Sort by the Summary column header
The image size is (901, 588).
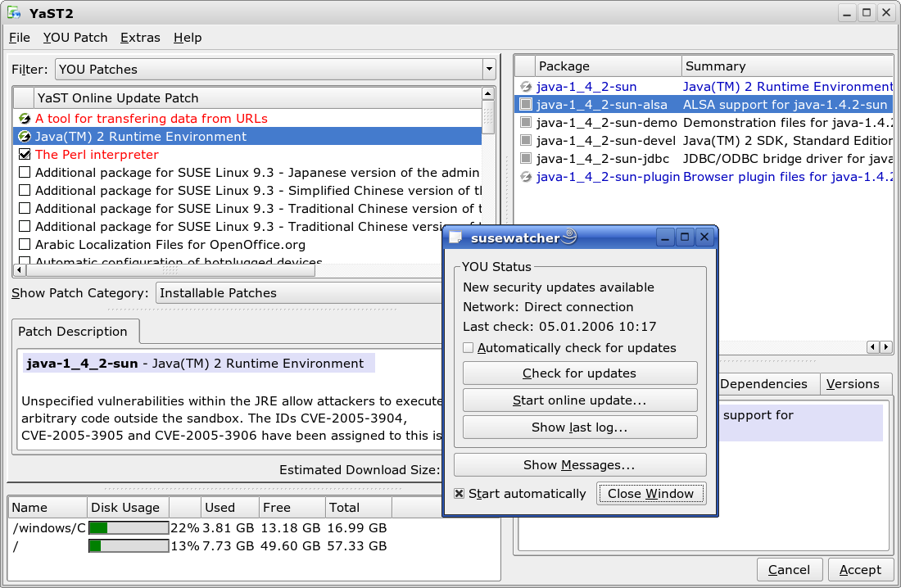click(x=787, y=66)
